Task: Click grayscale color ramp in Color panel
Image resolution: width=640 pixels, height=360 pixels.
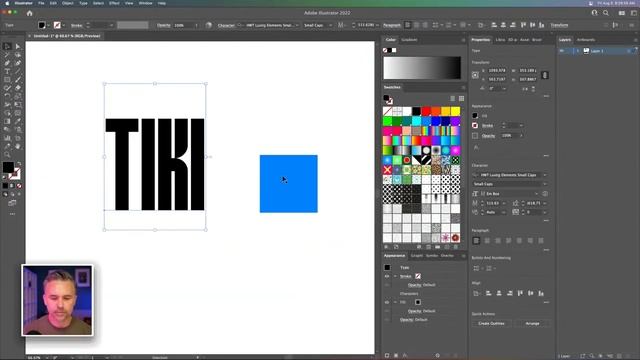Action: [422, 68]
